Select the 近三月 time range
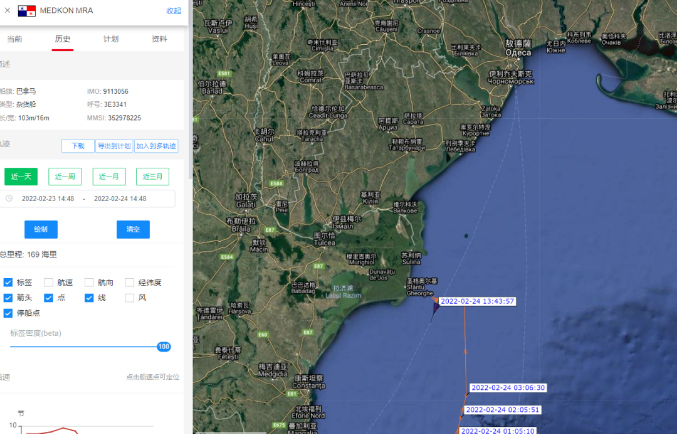 (x=152, y=177)
